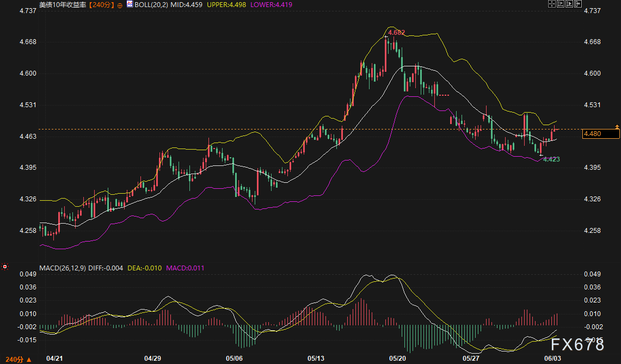Open the BOLL indicator chart icon
The height and width of the screenshot is (364, 621).
coord(130,4)
